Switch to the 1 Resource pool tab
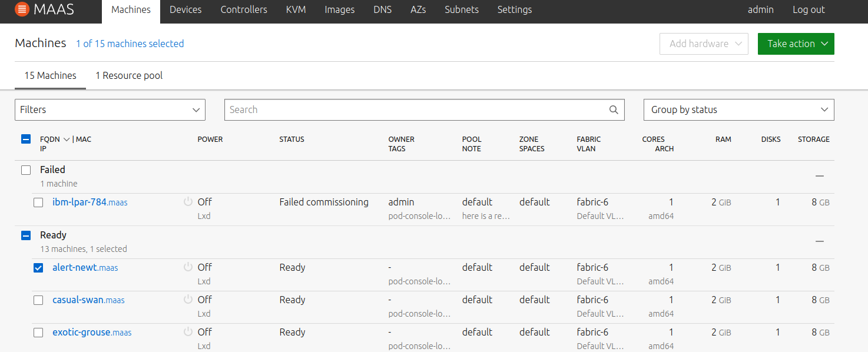 [x=129, y=75]
